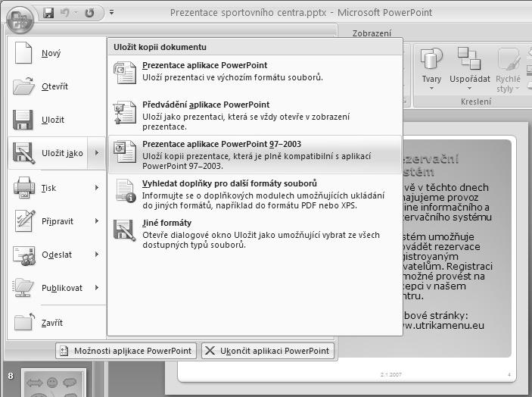The height and width of the screenshot is (397, 532).
Task: Open the Uspořádat arrange dropdown
Action: pyautogui.click(x=470, y=70)
